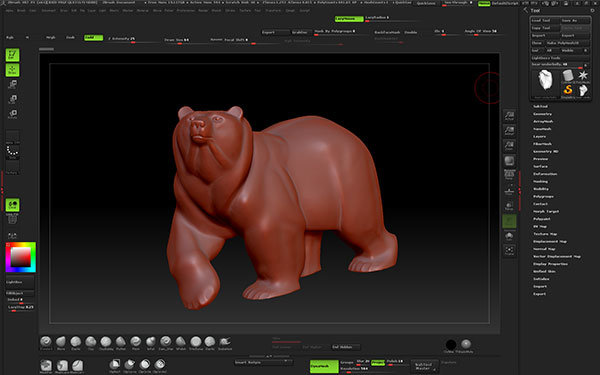
Task: Select the Move brush icon
Action: click(x=61, y=342)
